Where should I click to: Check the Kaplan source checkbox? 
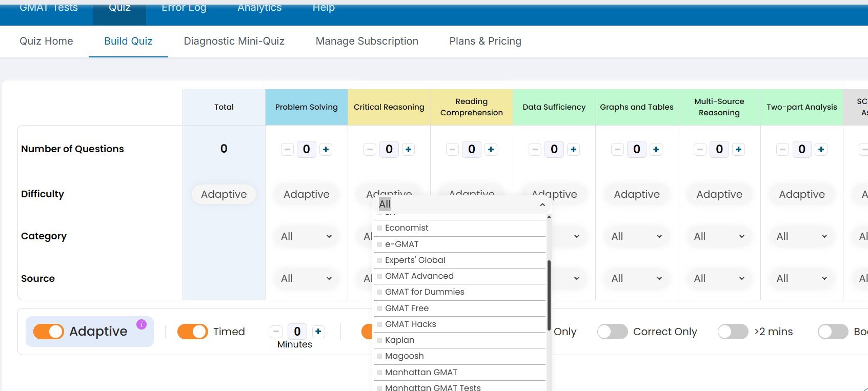coord(379,340)
